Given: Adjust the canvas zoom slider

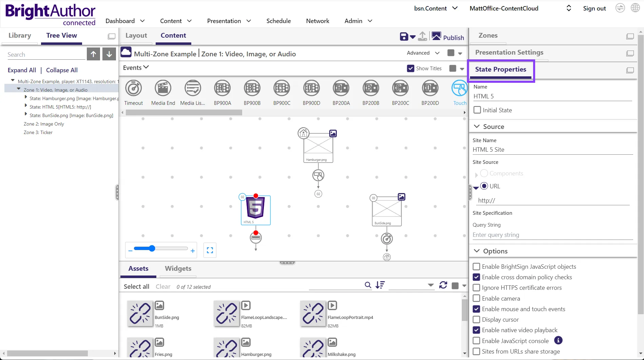Looking at the screenshot, I should 152,248.
